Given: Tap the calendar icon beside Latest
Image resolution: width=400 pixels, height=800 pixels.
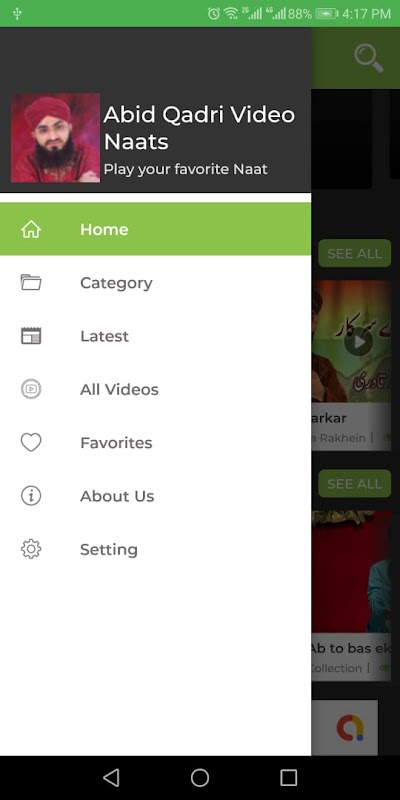Looking at the screenshot, I should (31, 336).
